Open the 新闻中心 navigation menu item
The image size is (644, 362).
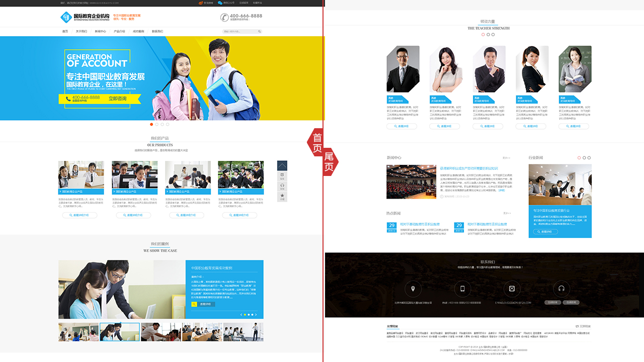(x=100, y=32)
